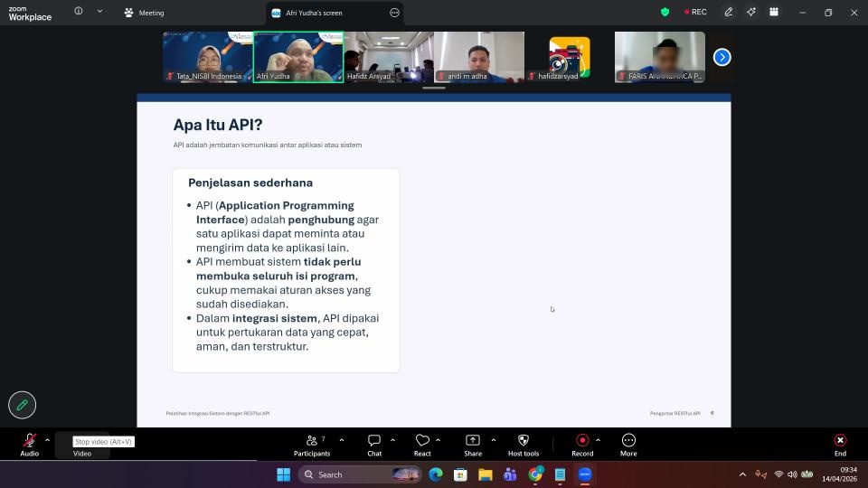Image resolution: width=868 pixels, height=488 pixels.
Task: Open the More options menu
Action: click(x=628, y=445)
